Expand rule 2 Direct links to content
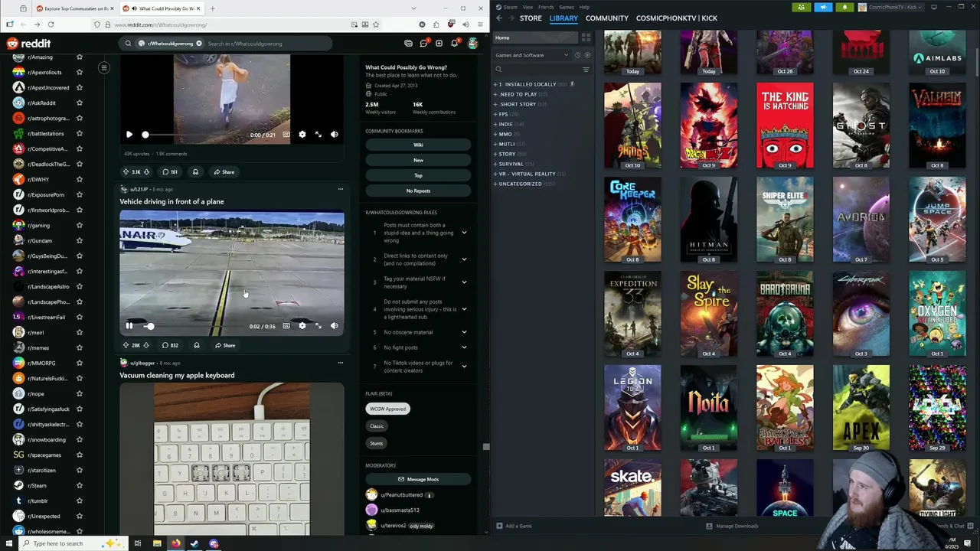Screen dimensions: 980x551 (464, 259)
